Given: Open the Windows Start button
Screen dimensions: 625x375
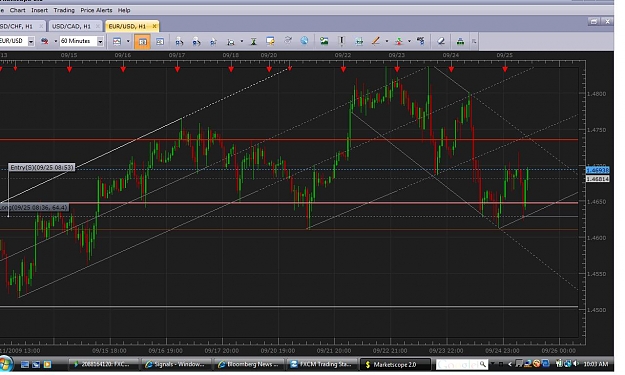Looking at the screenshot, I should (6, 364).
